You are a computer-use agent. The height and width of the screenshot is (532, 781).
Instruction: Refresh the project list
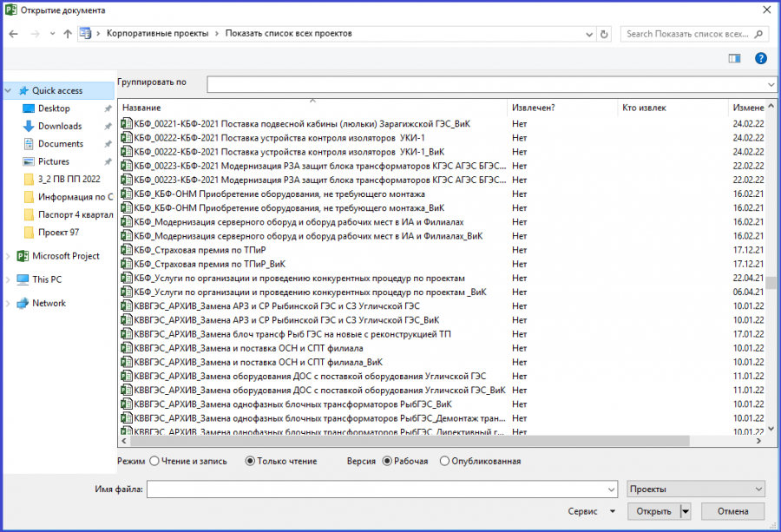[604, 34]
